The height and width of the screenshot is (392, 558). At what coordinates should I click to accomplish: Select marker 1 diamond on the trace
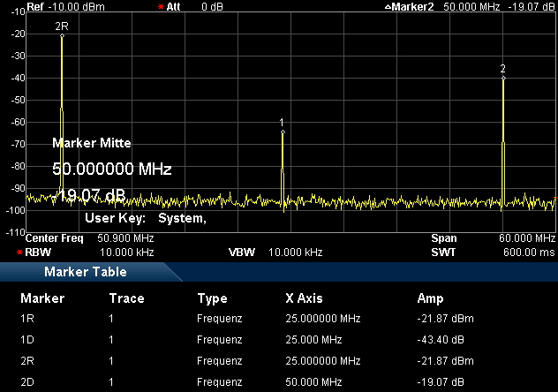click(283, 132)
